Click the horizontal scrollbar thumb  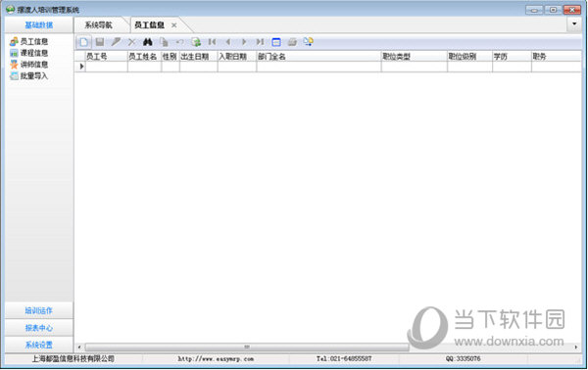247,347
